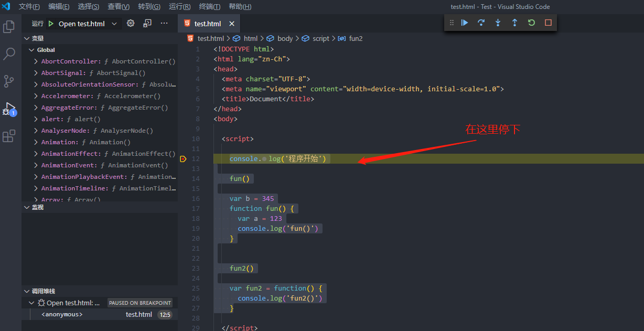Screen dimensions: 644x331
Task: Expand the AnimationEvent variable
Action: point(36,165)
